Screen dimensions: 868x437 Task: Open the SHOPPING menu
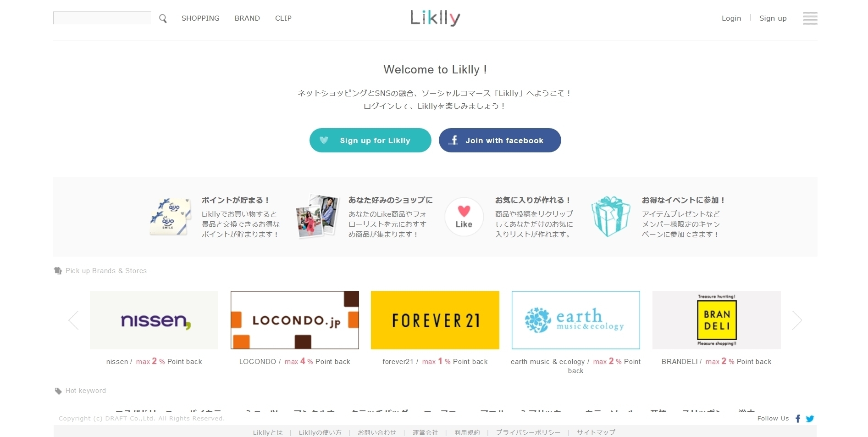pyautogui.click(x=200, y=18)
